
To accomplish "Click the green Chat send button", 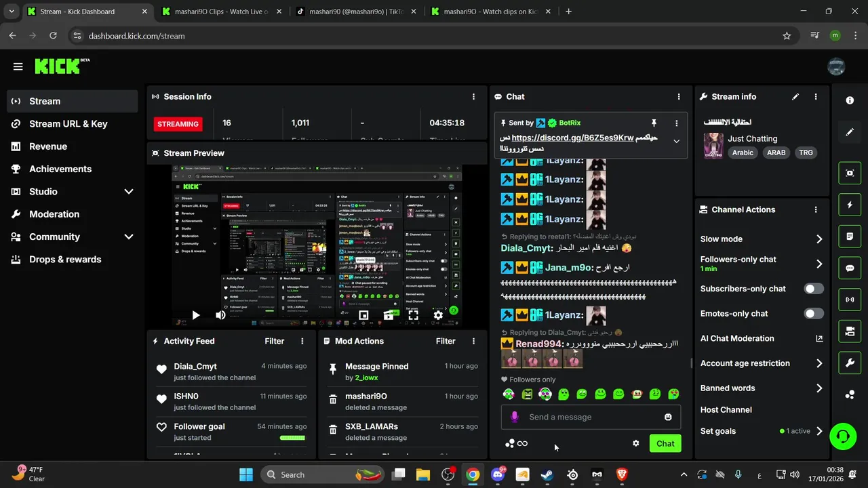I will (x=665, y=444).
